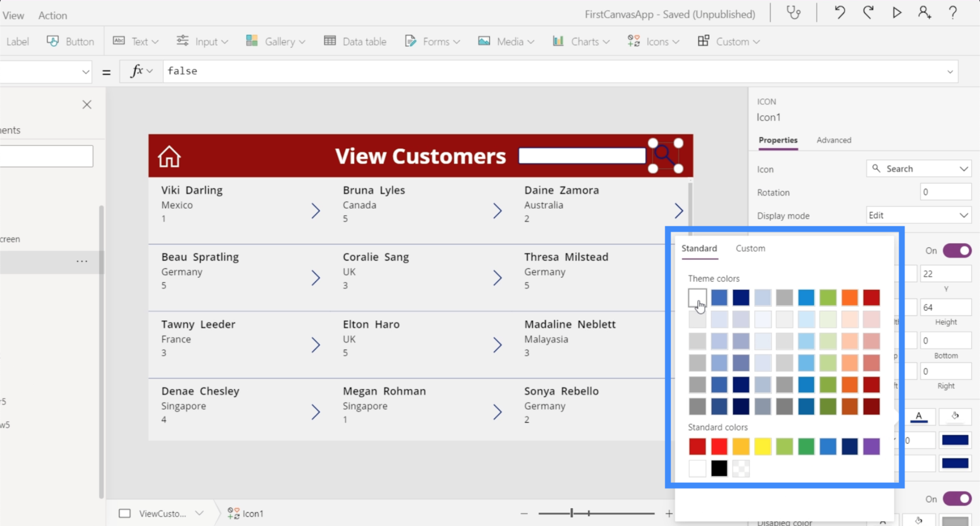Click arrow next to Tawny Leeder
The height and width of the screenshot is (526, 980).
[x=316, y=345]
